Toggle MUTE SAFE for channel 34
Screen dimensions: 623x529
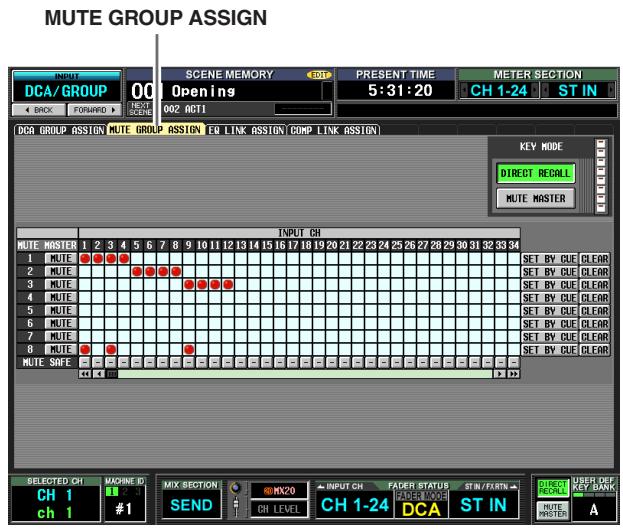pyautogui.click(x=514, y=362)
